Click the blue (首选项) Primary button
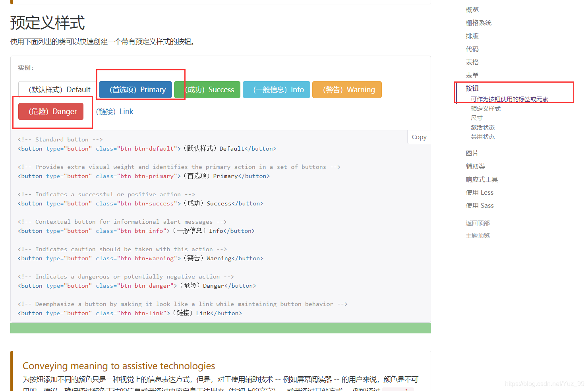The image size is (588, 391). (x=135, y=89)
